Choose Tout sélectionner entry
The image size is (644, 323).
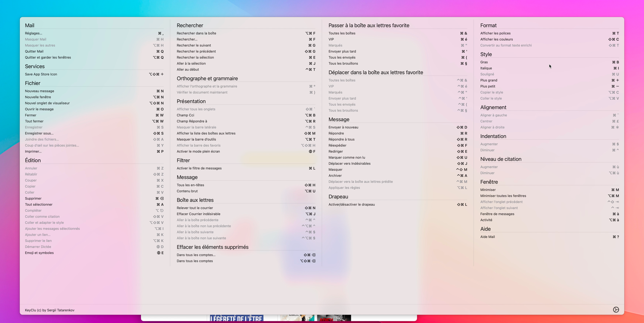pos(94,204)
